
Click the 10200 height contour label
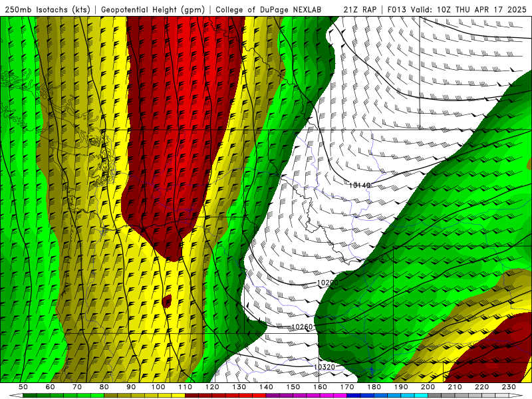328,282
